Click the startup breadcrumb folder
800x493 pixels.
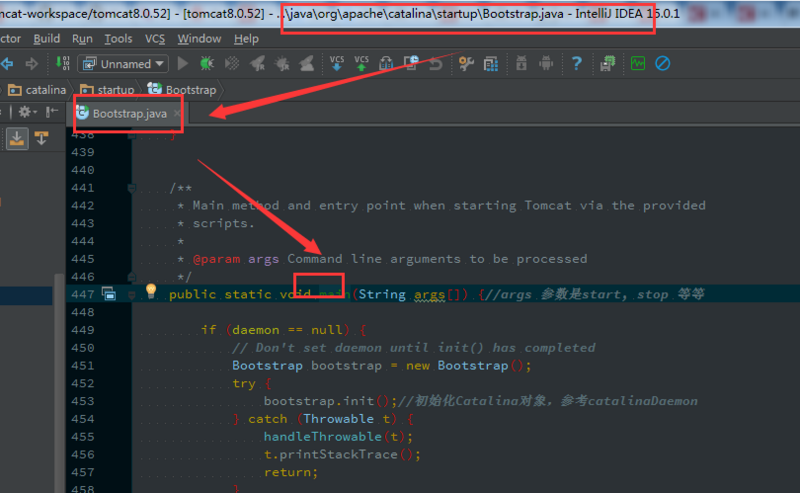coord(107,90)
